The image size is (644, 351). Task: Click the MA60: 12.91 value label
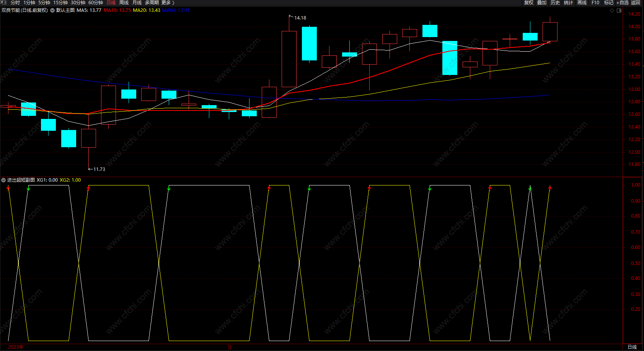point(176,10)
